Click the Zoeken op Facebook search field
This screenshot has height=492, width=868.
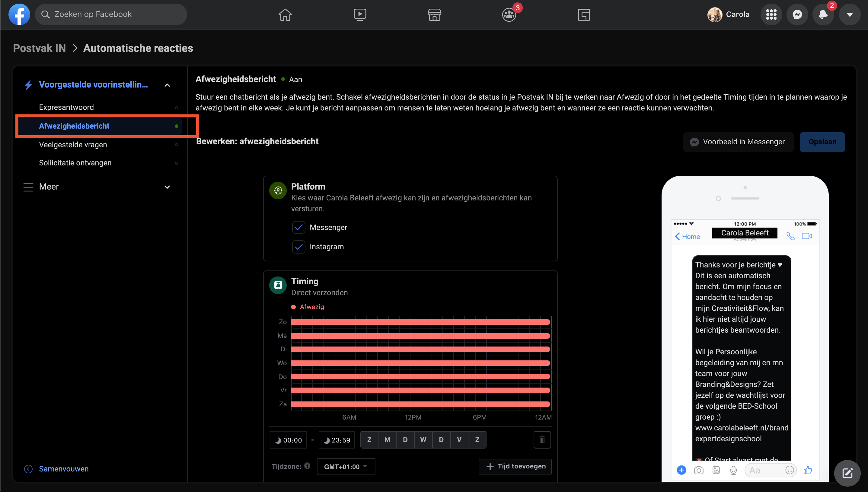tap(111, 14)
